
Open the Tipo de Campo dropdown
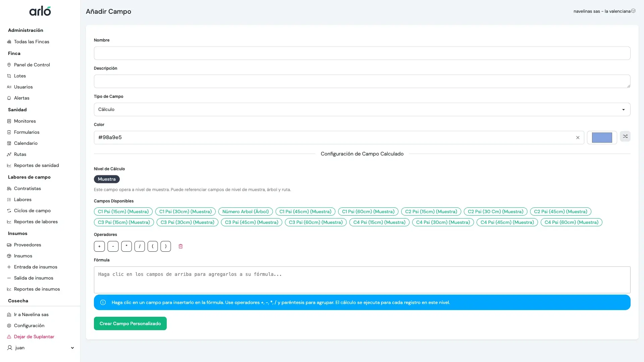[362, 109]
